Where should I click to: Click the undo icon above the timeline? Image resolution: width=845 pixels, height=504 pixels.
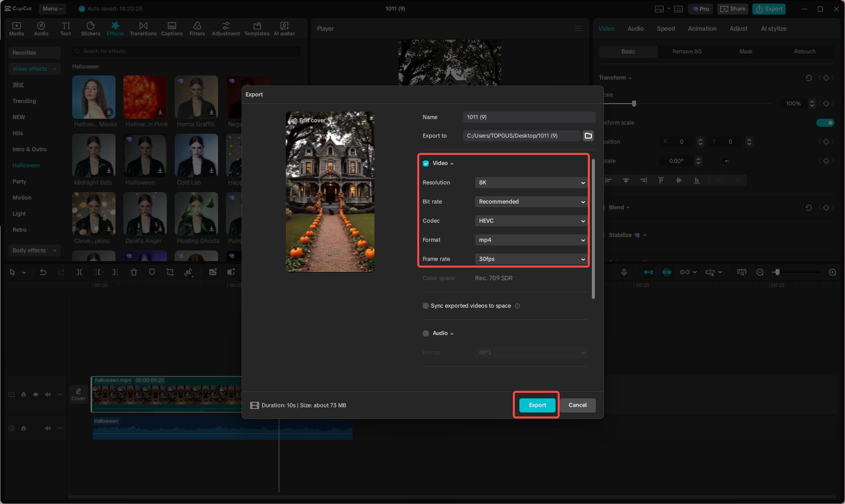tap(43, 272)
